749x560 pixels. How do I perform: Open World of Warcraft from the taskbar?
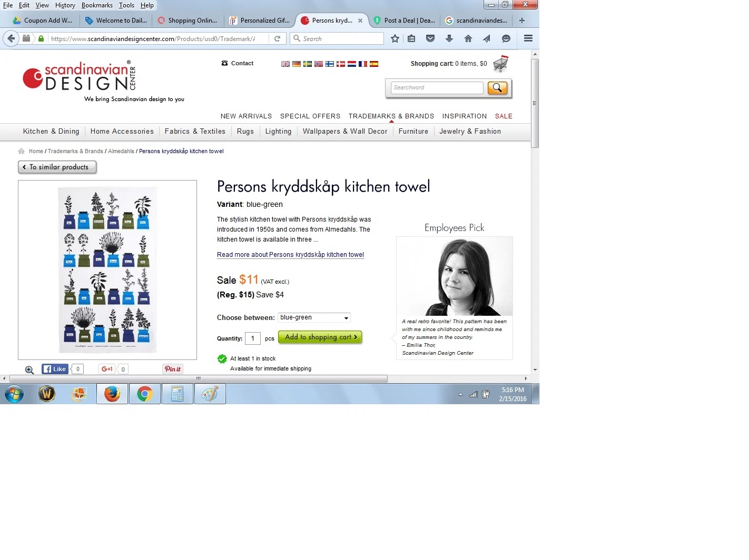[47, 394]
